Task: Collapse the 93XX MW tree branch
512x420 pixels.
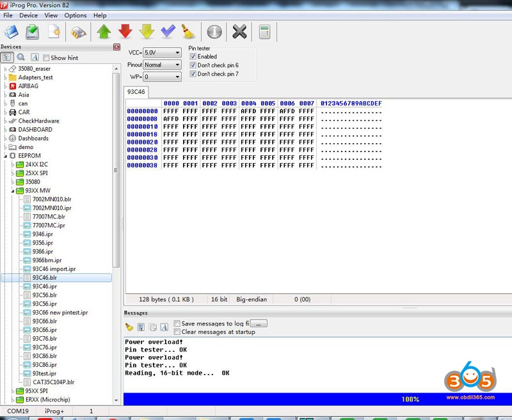Action: point(13,190)
